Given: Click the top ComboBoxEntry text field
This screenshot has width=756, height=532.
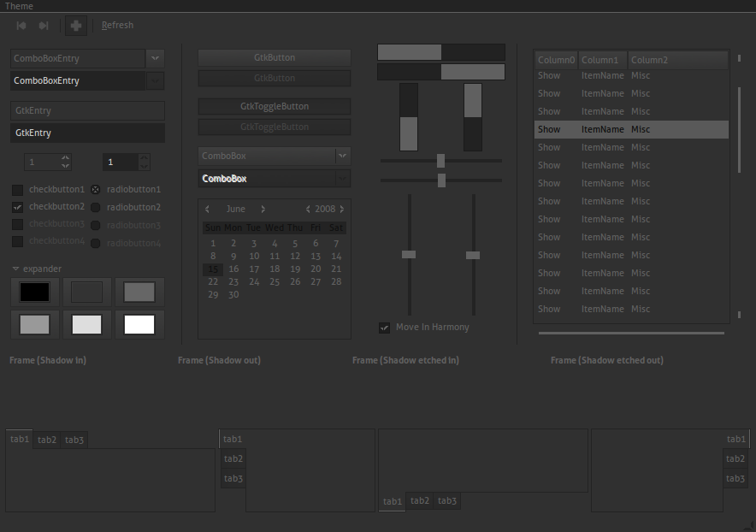Looking at the screenshot, I should tap(78, 58).
